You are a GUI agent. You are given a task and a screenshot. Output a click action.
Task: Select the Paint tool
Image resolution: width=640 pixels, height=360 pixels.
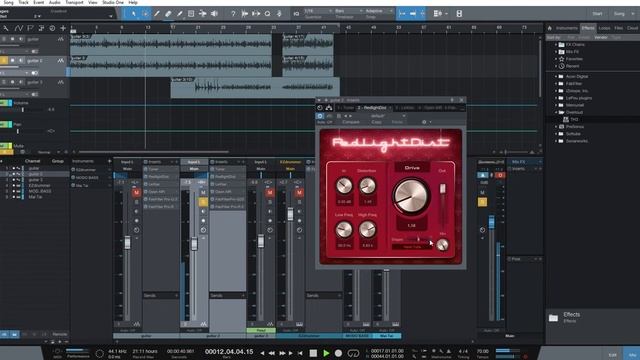point(179,14)
